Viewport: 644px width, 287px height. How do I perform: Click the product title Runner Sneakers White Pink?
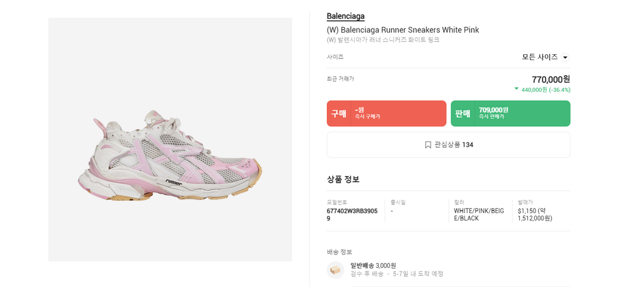click(402, 30)
